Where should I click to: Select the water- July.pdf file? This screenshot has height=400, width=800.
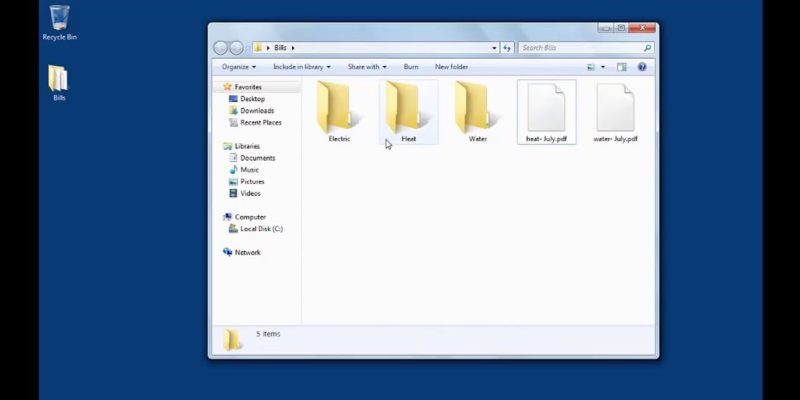(x=615, y=109)
